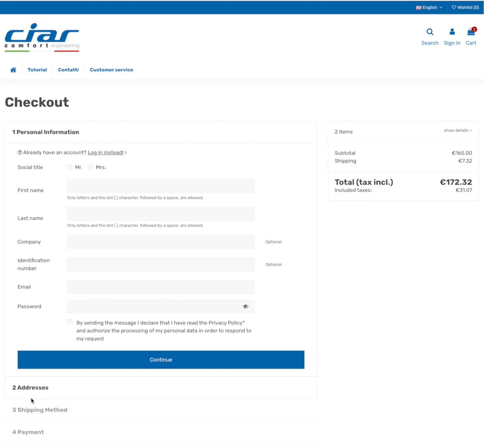Toggle password visibility eye icon
484x448 pixels.
click(x=246, y=306)
